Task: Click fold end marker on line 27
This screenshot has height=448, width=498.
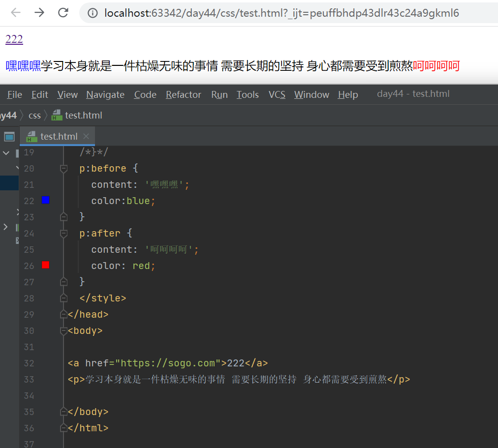Action: click(x=63, y=282)
